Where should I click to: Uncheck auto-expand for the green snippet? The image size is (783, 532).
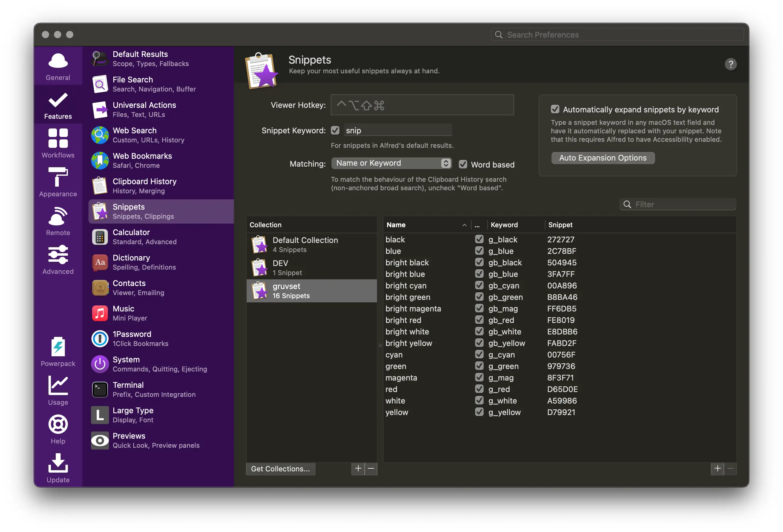pos(479,366)
